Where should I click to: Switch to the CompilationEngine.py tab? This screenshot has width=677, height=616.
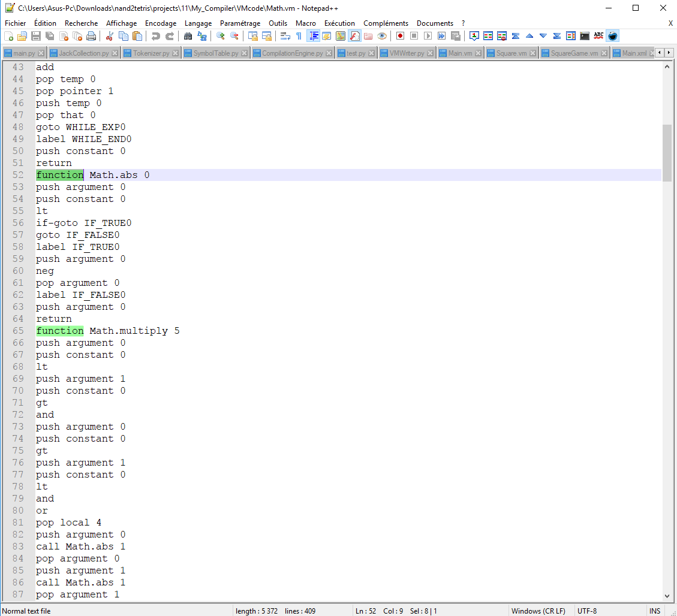(292, 53)
